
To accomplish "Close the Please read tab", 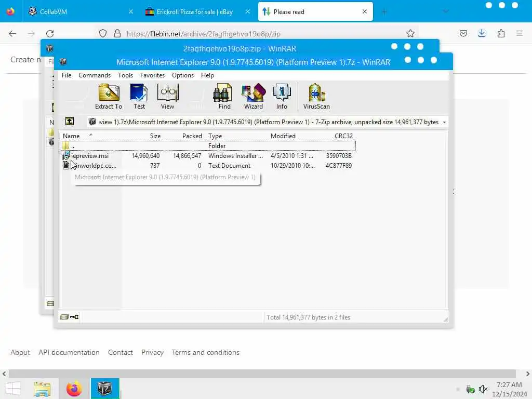I will pos(364,11).
